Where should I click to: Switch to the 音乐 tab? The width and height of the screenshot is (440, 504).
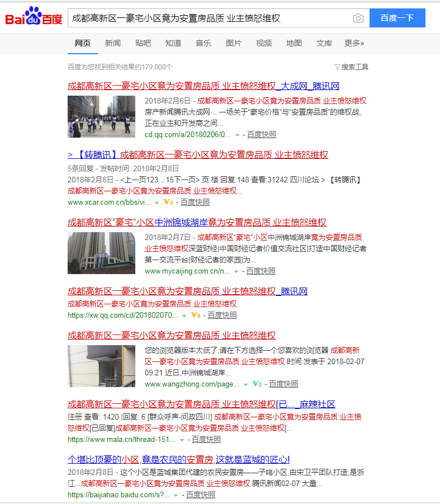tap(204, 43)
